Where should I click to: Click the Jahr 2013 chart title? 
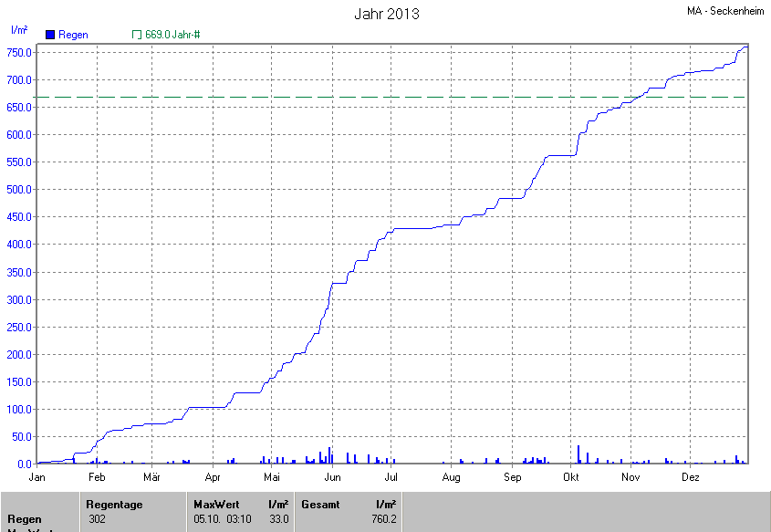tap(386, 15)
